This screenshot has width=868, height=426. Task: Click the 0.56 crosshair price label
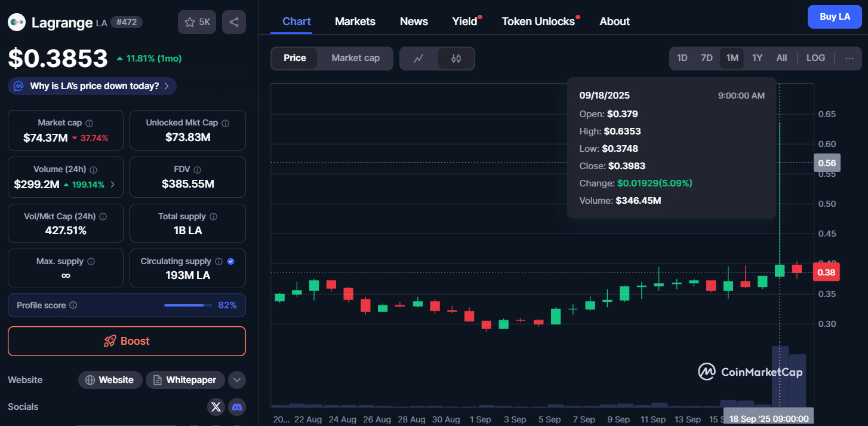click(827, 163)
